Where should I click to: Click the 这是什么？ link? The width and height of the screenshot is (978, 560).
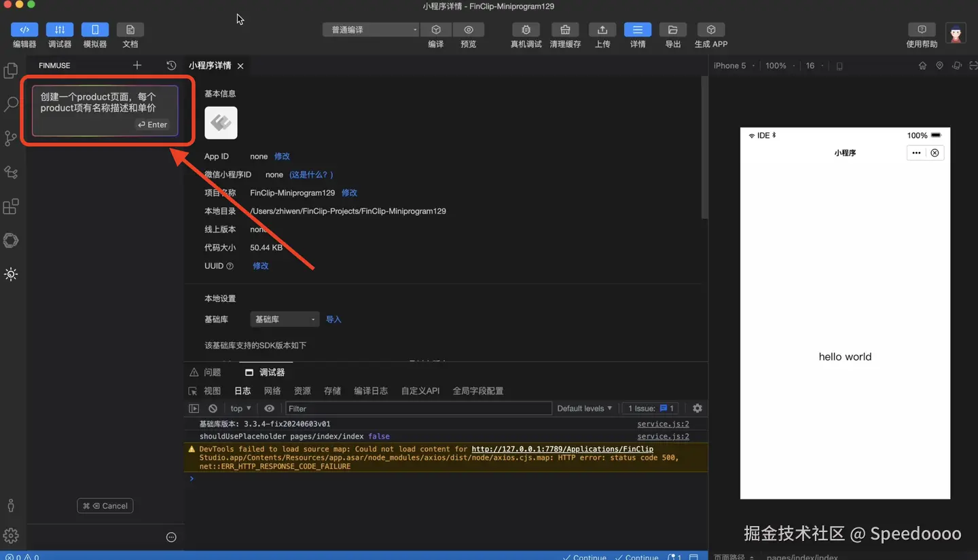tap(312, 174)
